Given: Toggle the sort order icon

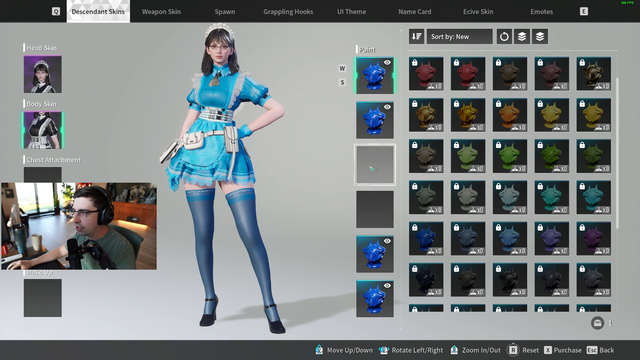Looking at the screenshot, I should (x=417, y=36).
